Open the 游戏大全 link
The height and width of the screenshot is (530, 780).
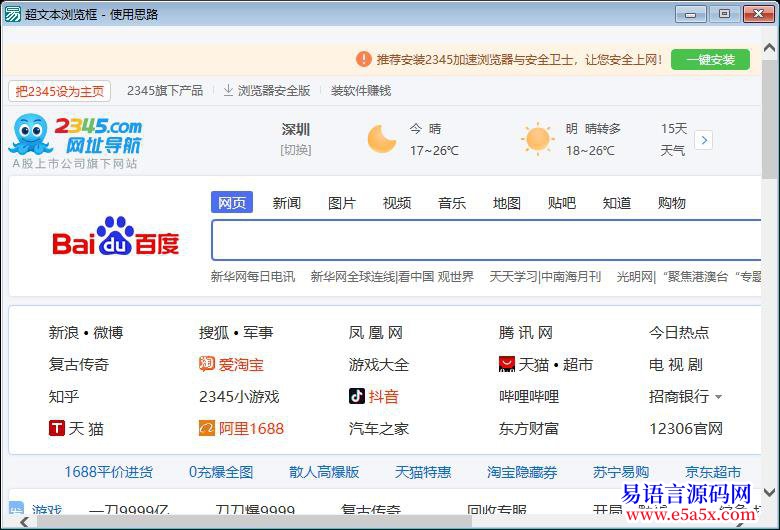pos(379,364)
